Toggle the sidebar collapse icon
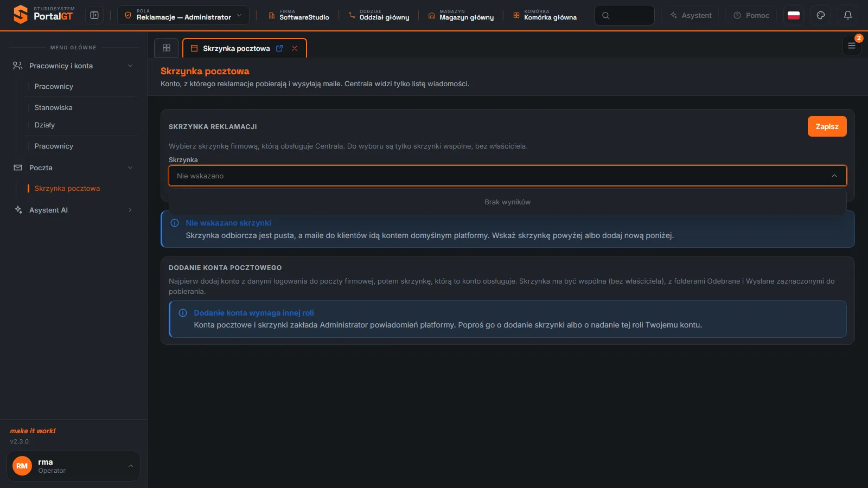Viewport: 868px width, 488px height. [x=94, y=15]
